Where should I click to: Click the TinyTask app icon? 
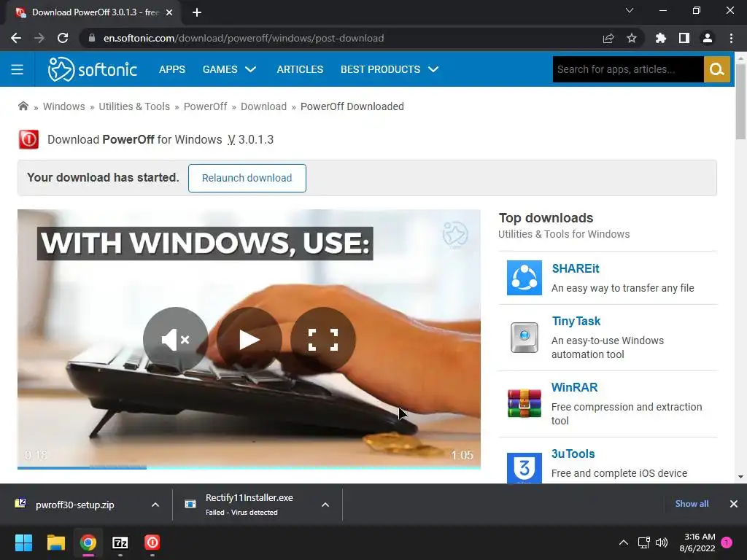[x=524, y=337]
